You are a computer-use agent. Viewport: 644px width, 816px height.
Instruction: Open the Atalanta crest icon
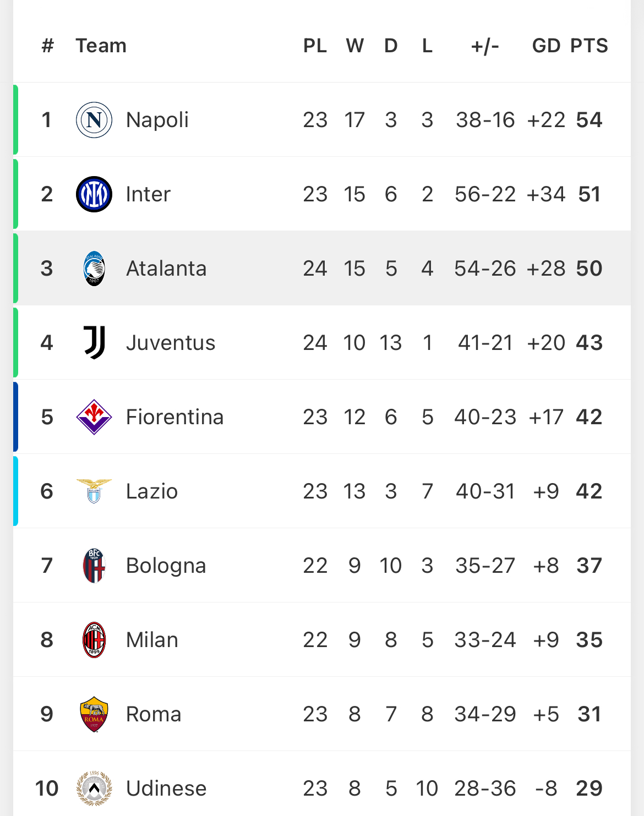94,269
